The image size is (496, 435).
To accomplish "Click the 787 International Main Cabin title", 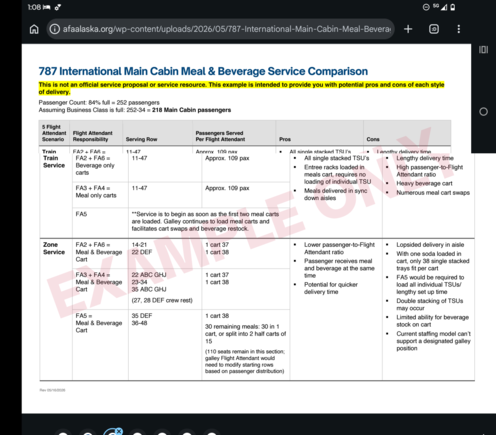I will [x=203, y=71].
